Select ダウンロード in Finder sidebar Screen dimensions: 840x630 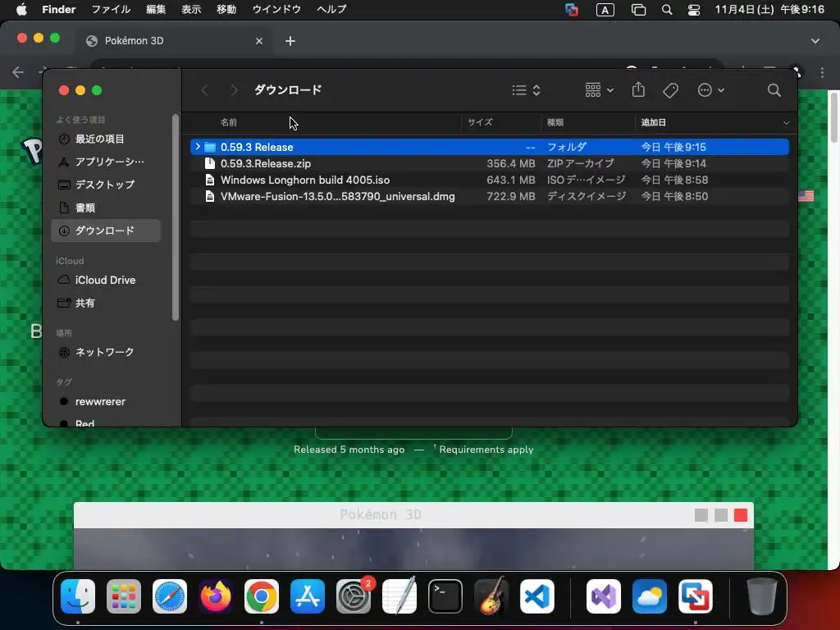(x=106, y=231)
